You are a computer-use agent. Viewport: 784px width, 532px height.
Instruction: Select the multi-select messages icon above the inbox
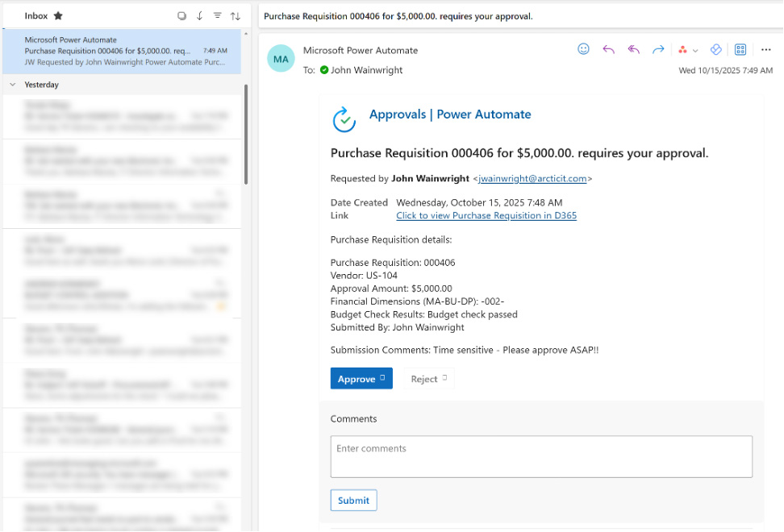tap(183, 15)
